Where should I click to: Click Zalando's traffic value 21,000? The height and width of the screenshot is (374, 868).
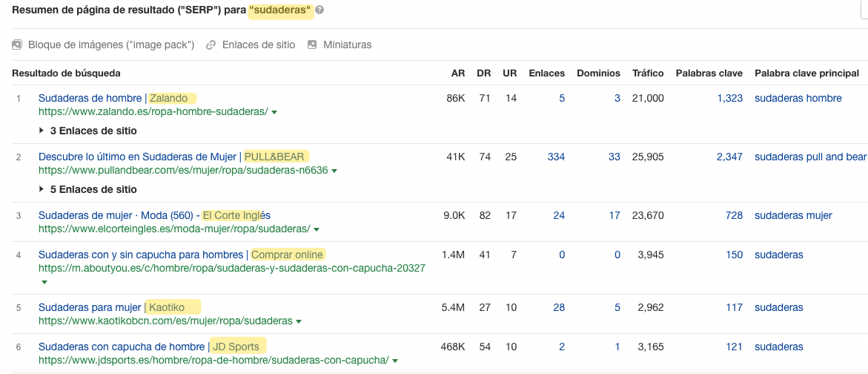(648, 99)
